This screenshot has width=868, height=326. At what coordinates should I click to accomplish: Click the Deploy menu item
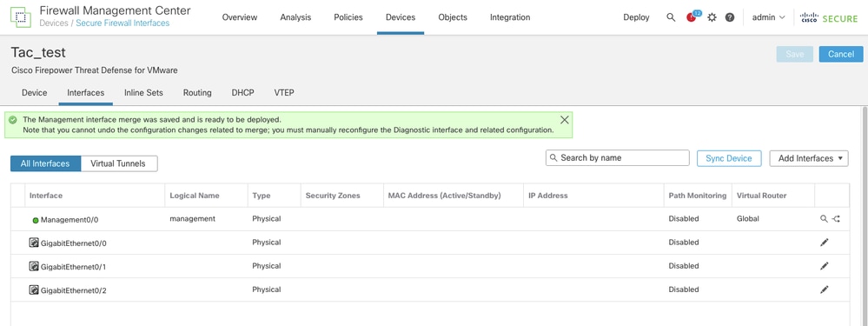(x=636, y=17)
